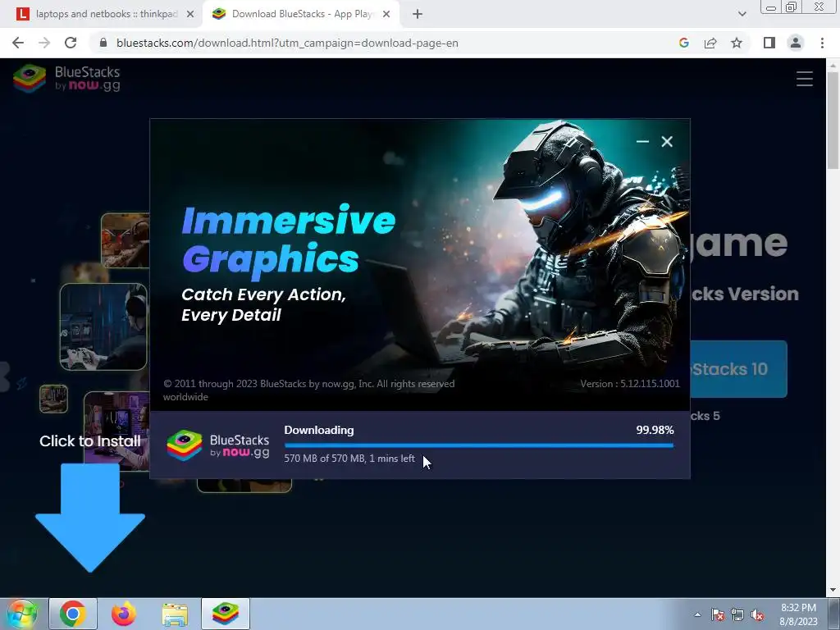Open Chrome from the taskbar
Screen dimensions: 840x630
(73, 614)
